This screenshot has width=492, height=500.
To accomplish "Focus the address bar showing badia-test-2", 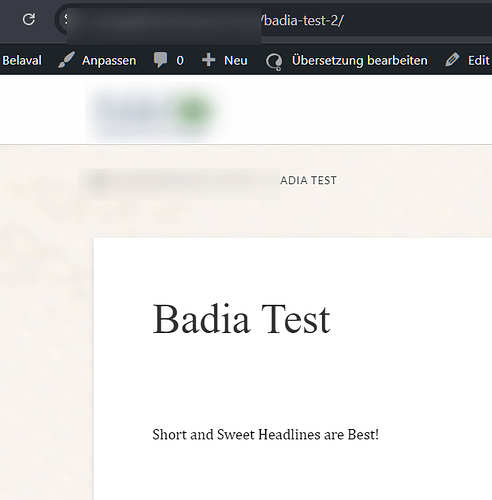I will [x=273, y=21].
